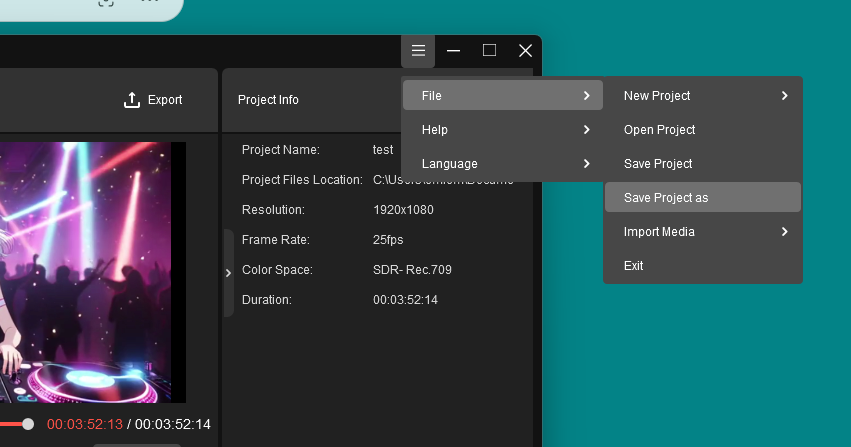Maximize the video editor window
Screen dimensions: 851x447
point(489,51)
